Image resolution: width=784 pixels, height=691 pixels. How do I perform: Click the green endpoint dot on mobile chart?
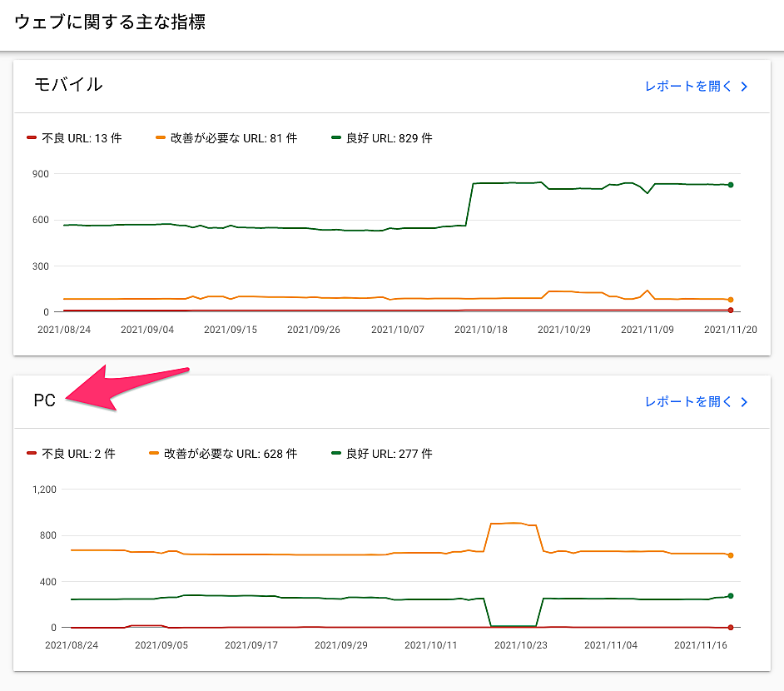pos(731,185)
